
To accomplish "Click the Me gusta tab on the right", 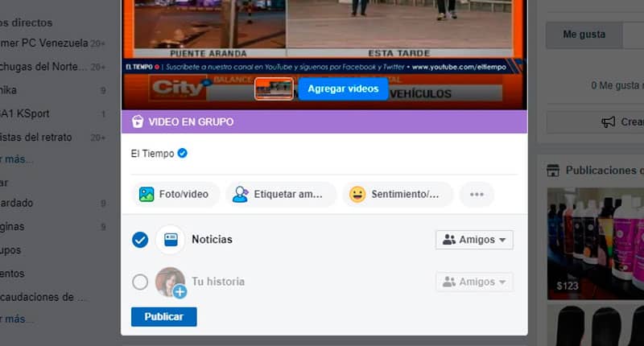I will pos(584,35).
